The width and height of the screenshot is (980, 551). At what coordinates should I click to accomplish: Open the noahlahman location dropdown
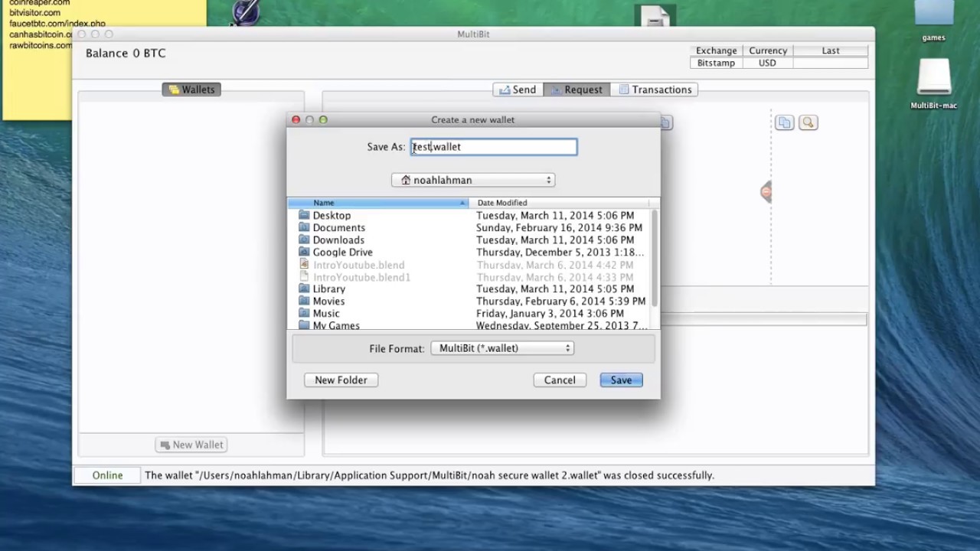pos(473,180)
